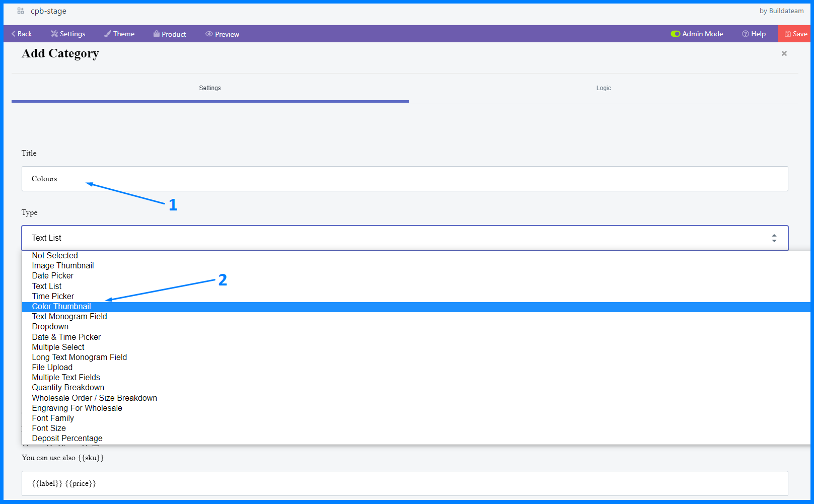Select Date Picker option

point(416,276)
